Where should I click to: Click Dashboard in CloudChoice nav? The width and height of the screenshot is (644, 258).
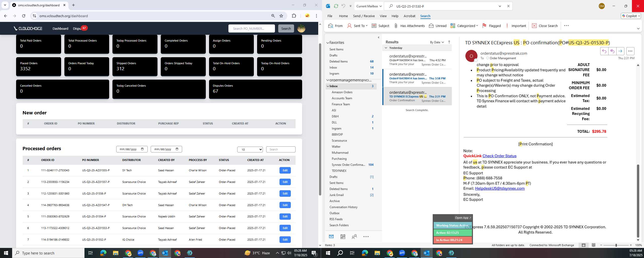pyautogui.click(x=60, y=28)
